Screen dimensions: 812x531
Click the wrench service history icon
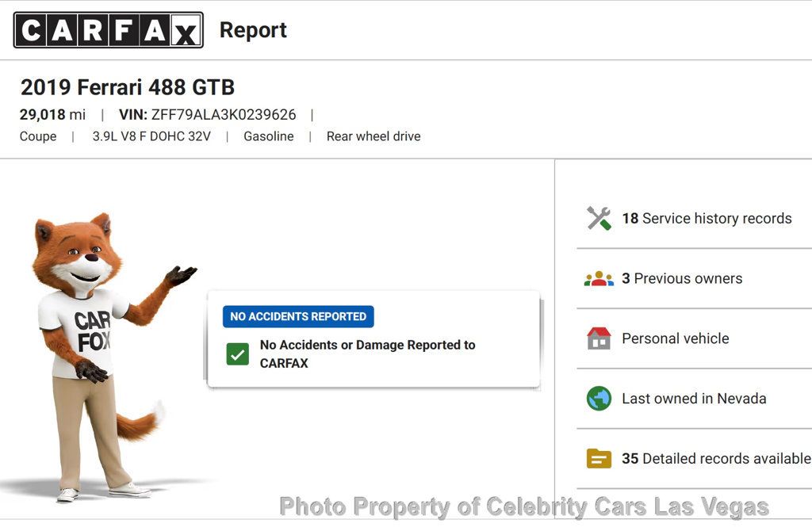point(599,219)
